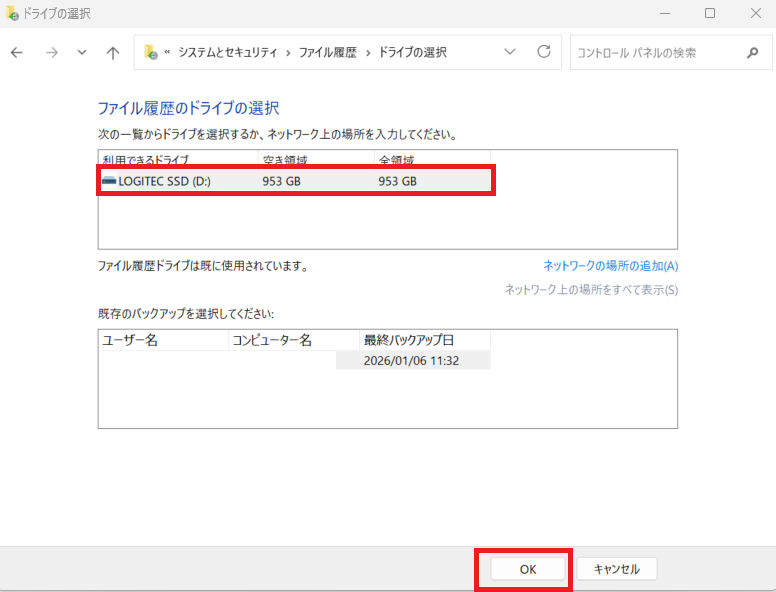Screen dimensions: 776x592
Task: Open the recent locations dropdown chevron
Action: coord(82,53)
